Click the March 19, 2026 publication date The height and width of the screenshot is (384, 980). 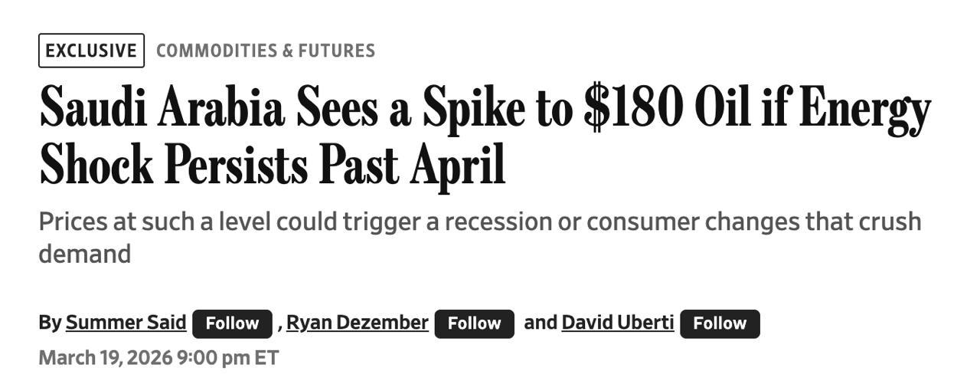(x=105, y=358)
